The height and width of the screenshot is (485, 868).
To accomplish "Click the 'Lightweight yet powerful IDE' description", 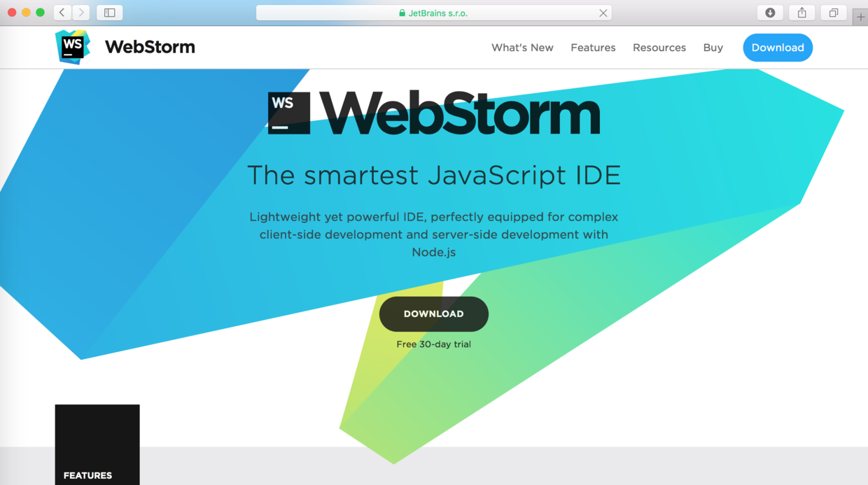I will [x=434, y=234].
